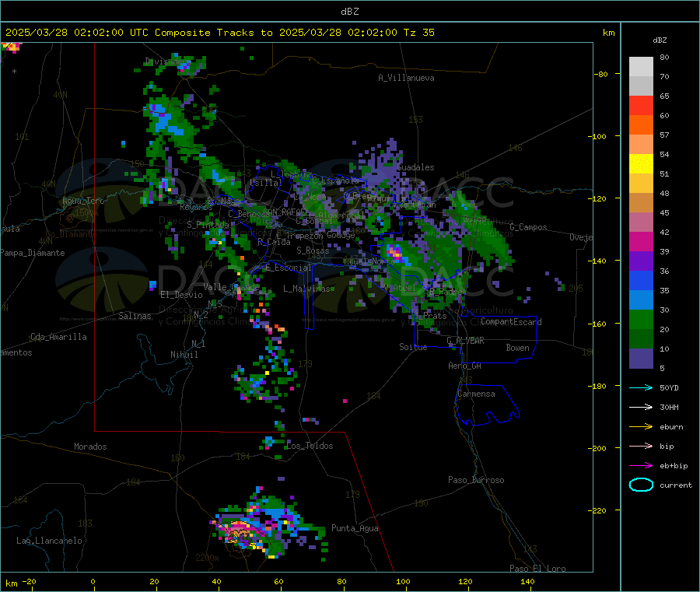The image size is (700, 592).
Task: Click the SAN_RAFAEL city label
Action: (285, 212)
